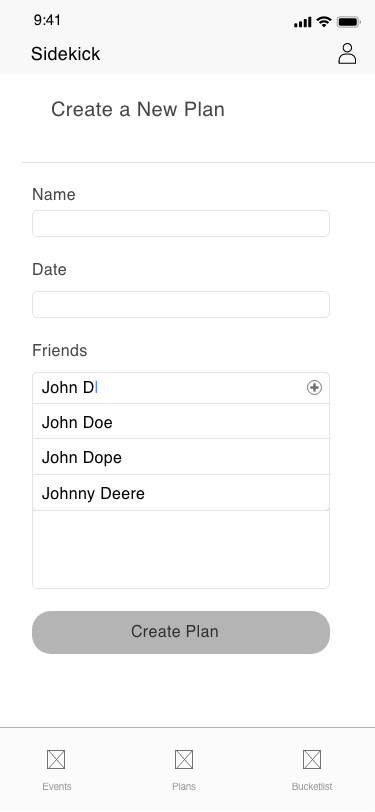Viewport: 375px width, 812px height.
Task: Click the plus icon to add friend
Action: [314, 387]
